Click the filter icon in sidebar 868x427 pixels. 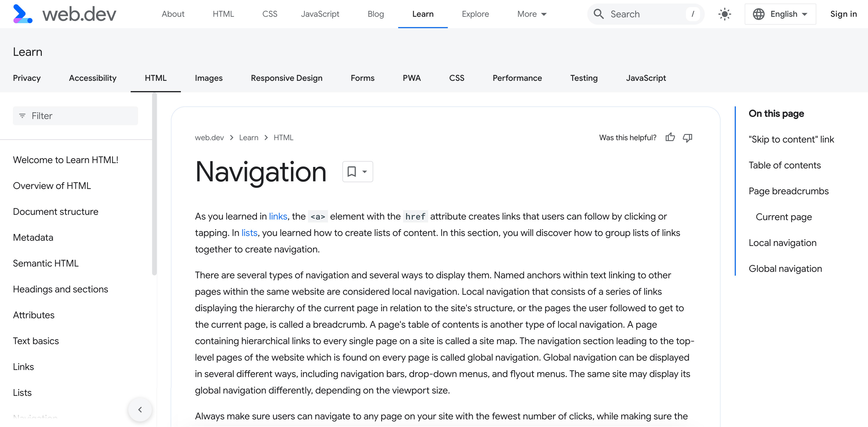pyautogui.click(x=22, y=116)
